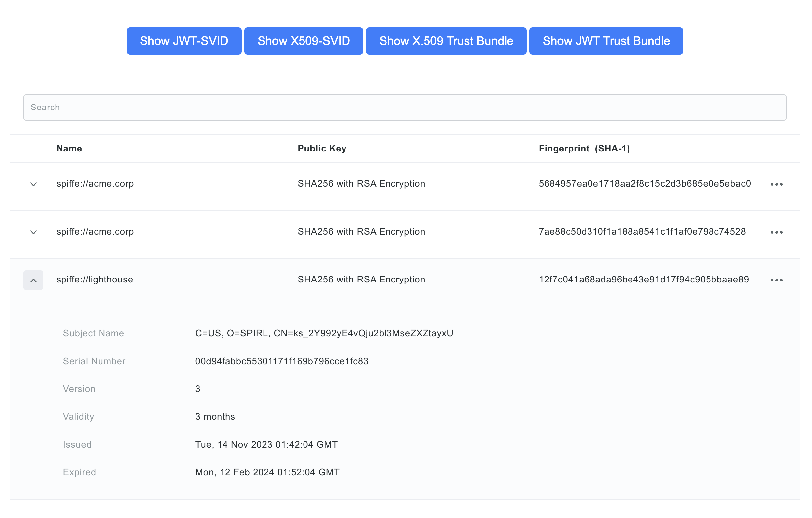Click the Expired date Mon, 12 Feb 2024

pos(267,472)
